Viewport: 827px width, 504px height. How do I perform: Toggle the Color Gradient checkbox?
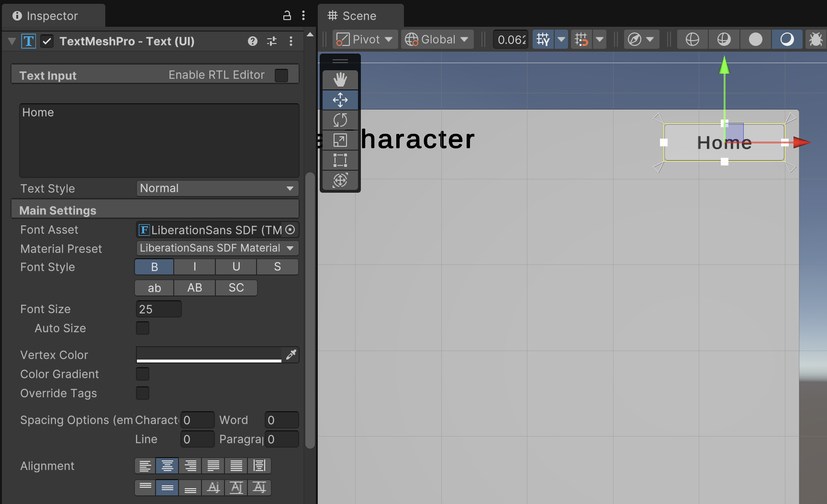point(143,374)
